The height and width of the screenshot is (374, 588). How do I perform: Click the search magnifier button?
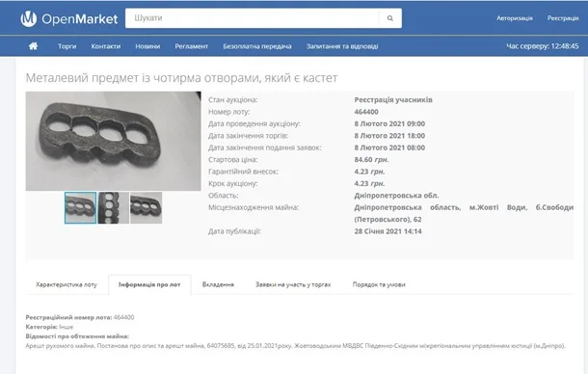[x=390, y=18]
